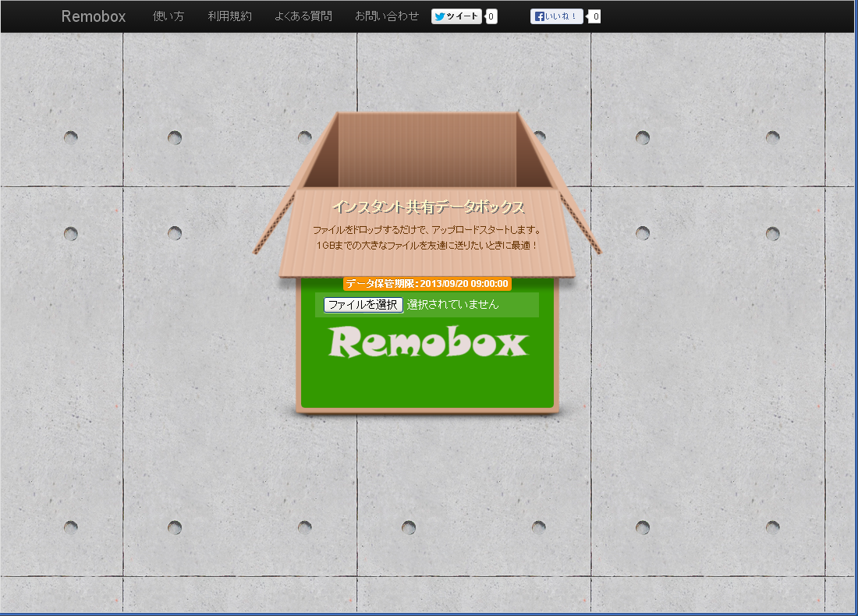Image resolution: width=858 pixels, height=616 pixels.
Task: Go to よくある質問 in navbar
Action: [303, 16]
